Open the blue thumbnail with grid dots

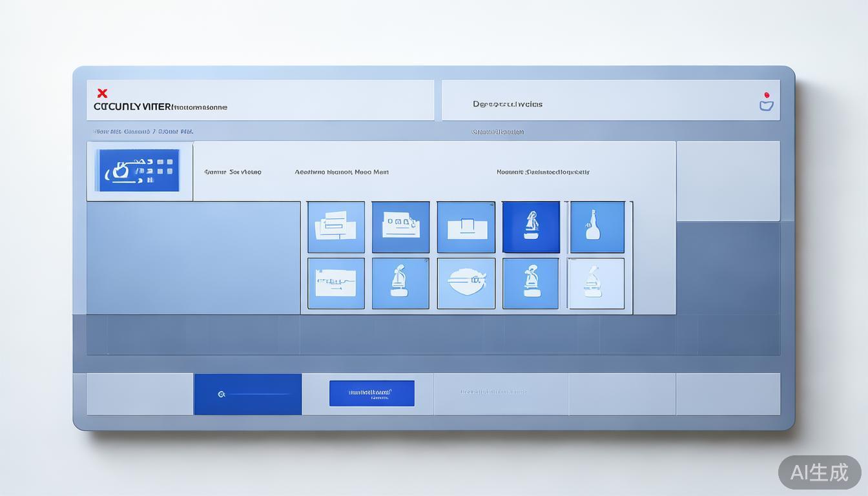(x=138, y=170)
